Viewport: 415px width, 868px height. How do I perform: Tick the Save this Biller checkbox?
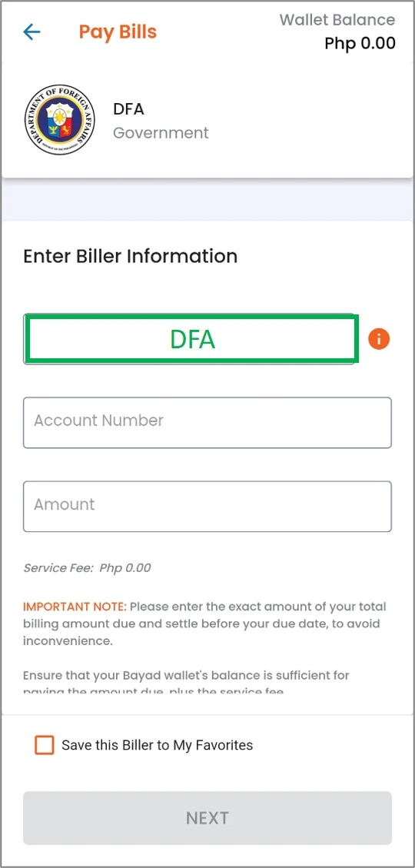coord(45,744)
